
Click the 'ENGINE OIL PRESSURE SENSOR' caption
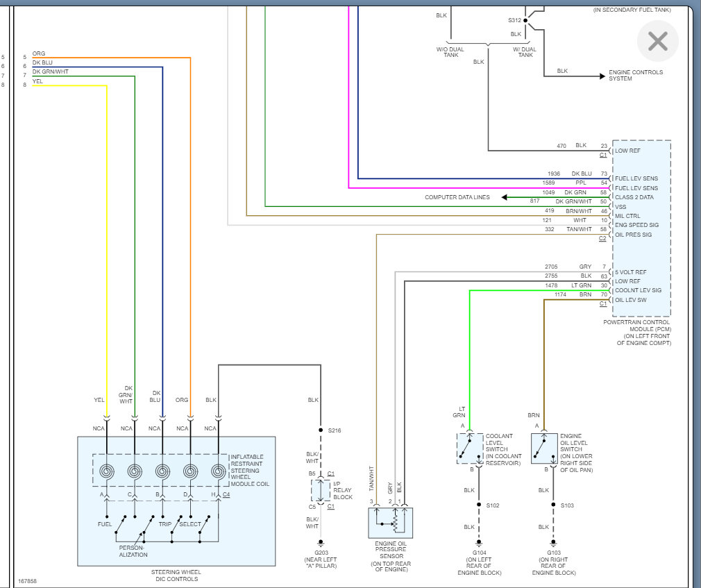[x=391, y=550]
